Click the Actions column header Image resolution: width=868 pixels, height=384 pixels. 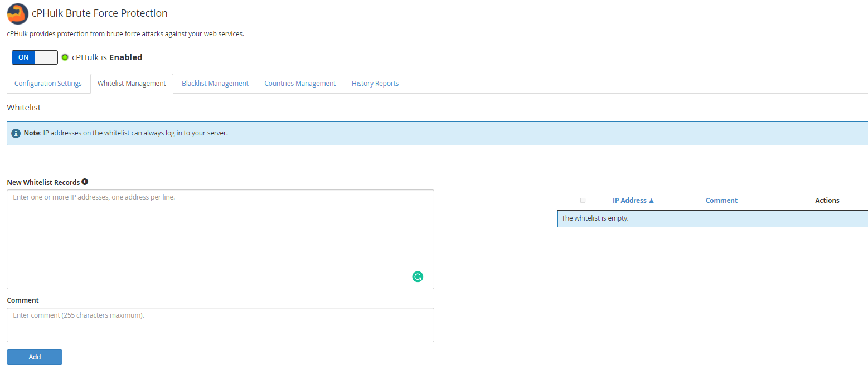pos(827,201)
